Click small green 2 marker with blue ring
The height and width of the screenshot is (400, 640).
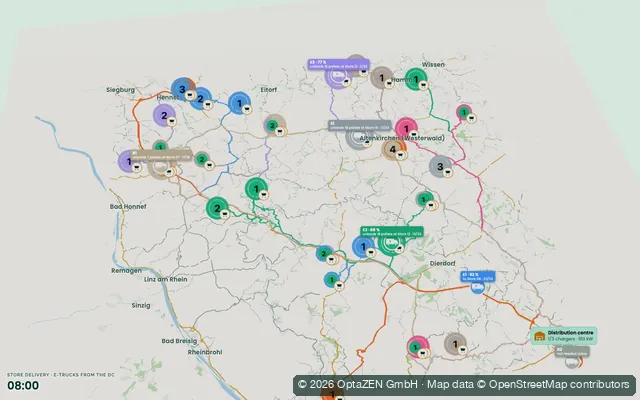(x=324, y=254)
